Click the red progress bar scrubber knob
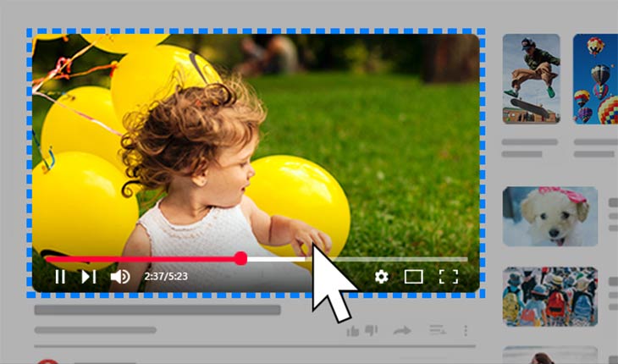The width and height of the screenshot is (618, 364). (x=240, y=258)
